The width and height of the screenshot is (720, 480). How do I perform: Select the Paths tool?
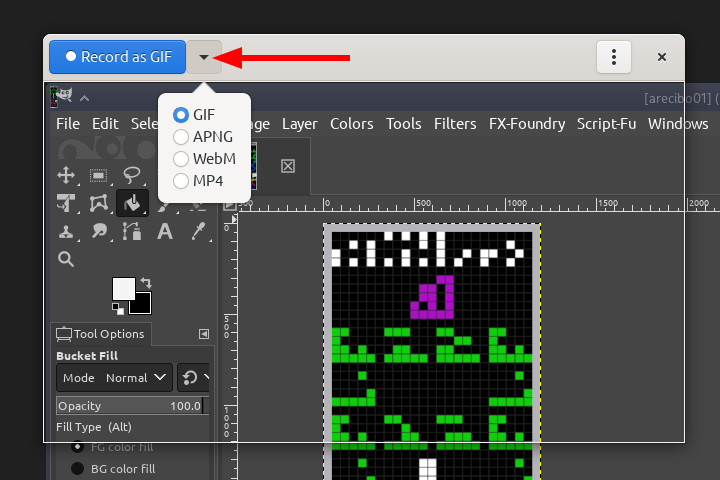pos(132,232)
